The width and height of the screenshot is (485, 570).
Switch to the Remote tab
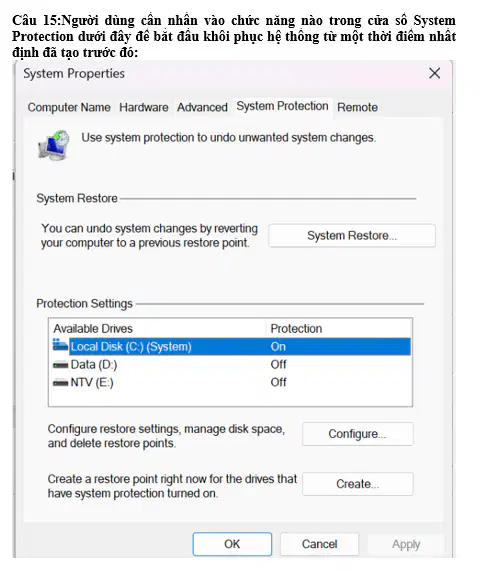357,107
